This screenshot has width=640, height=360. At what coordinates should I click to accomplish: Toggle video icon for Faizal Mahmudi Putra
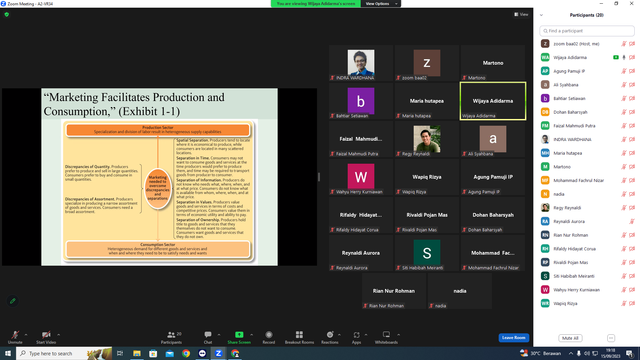[x=632, y=126]
